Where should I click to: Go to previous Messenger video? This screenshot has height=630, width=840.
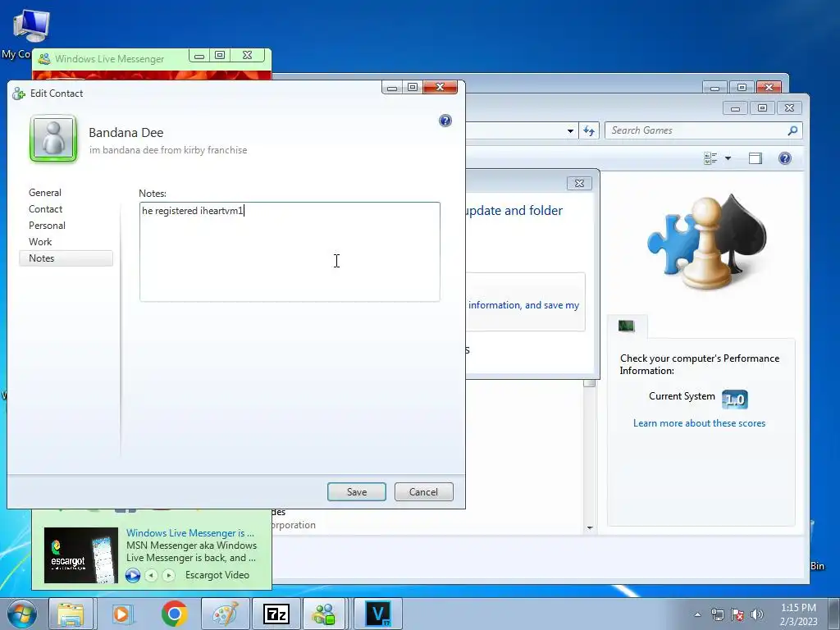tap(152, 575)
